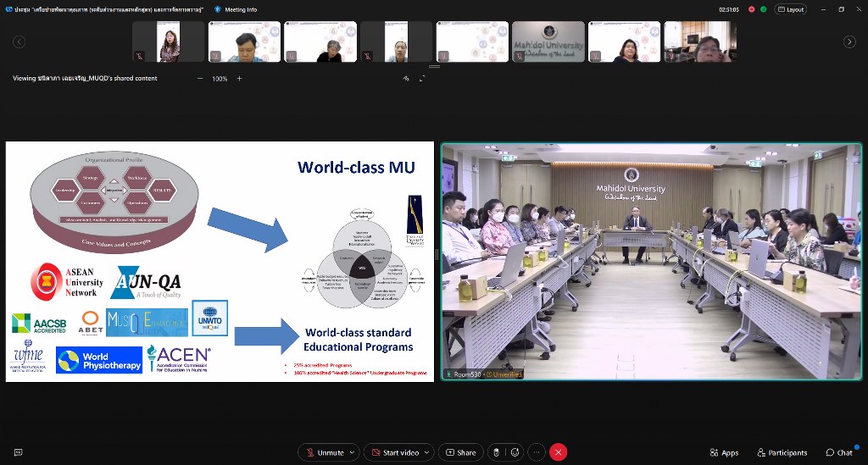This screenshot has width=868, height=465.
Task: Zoom in shared content with plus
Action: coord(239,79)
